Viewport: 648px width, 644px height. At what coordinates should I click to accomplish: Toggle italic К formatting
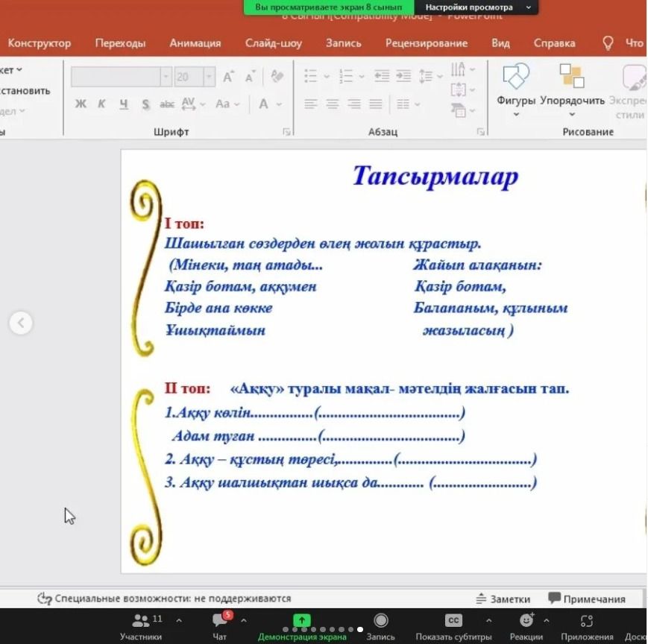pos(101,104)
